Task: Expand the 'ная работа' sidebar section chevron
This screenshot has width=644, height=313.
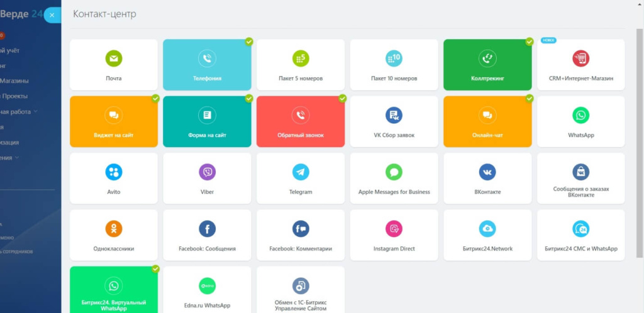Action: [x=36, y=111]
